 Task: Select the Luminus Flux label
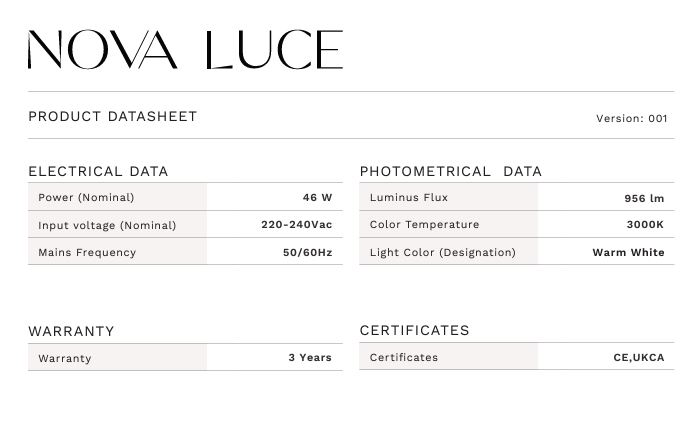click(x=409, y=197)
